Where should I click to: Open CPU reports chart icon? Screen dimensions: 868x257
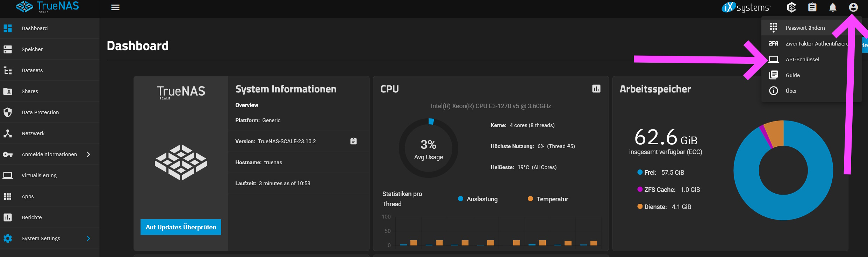596,89
